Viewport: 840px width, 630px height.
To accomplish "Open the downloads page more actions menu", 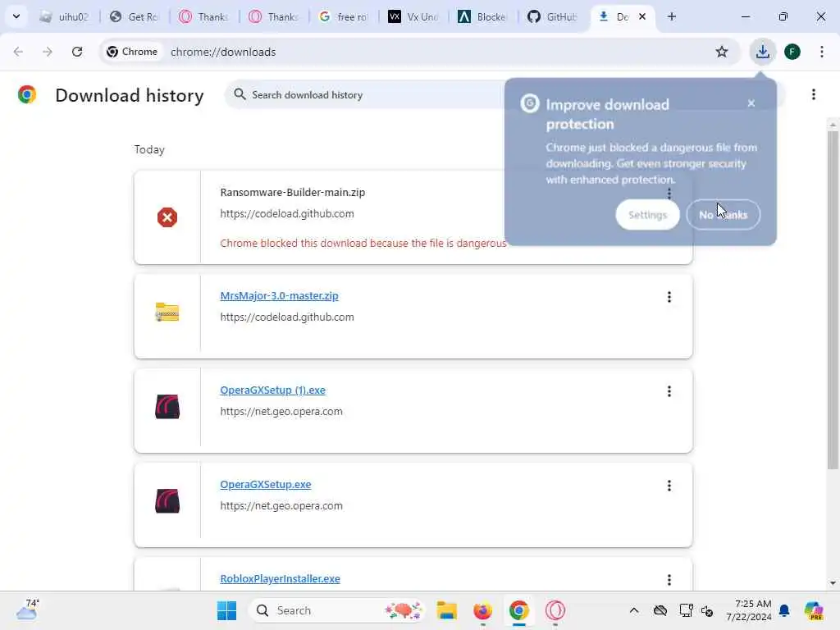I will pyautogui.click(x=813, y=95).
